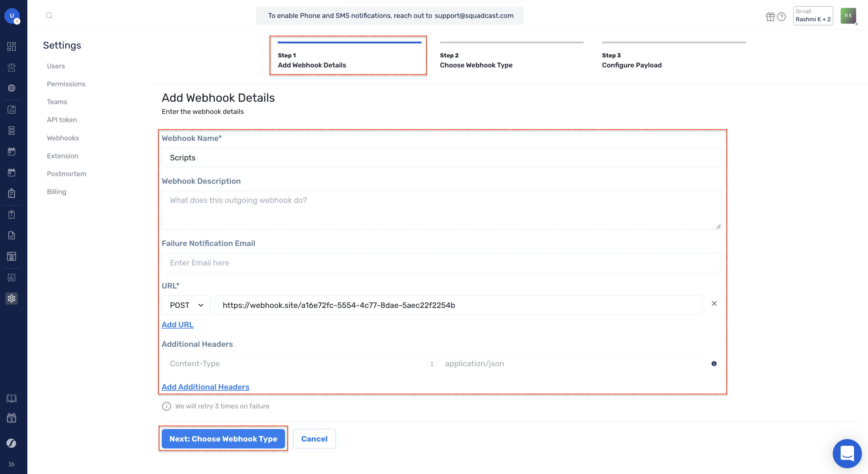Image resolution: width=868 pixels, height=474 pixels.
Task: Click the gift referral icon near top right
Action: click(771, 16)
